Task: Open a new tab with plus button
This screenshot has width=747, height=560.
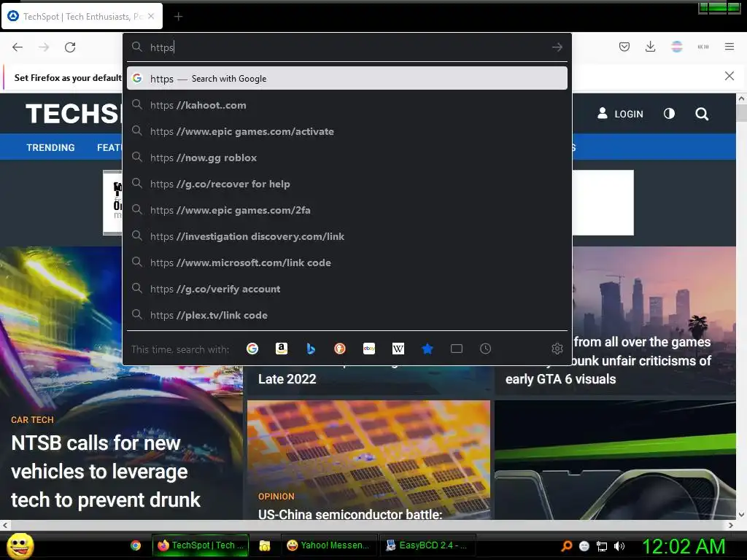Action: pos(178,17)
